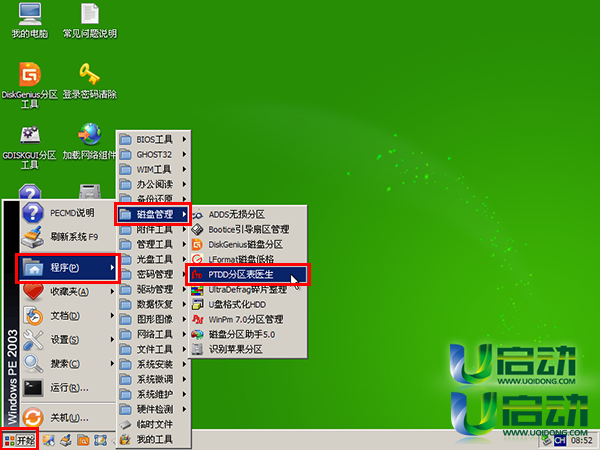This screenshot has width=600, height=450.
Task: Select 运行(R)... in the start menu
Action: tap(68, 388)
